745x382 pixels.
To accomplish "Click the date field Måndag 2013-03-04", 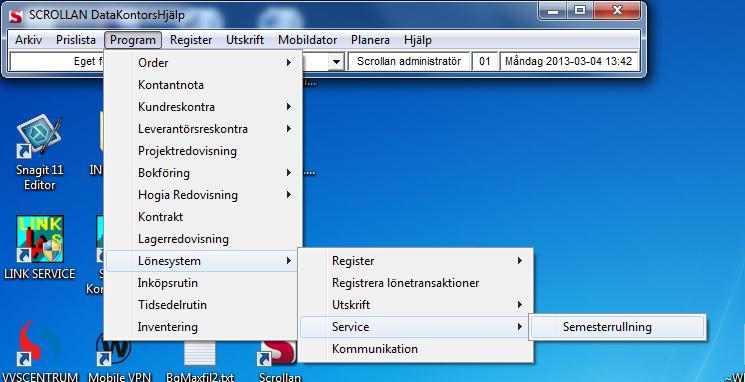I will click(568, 62).
